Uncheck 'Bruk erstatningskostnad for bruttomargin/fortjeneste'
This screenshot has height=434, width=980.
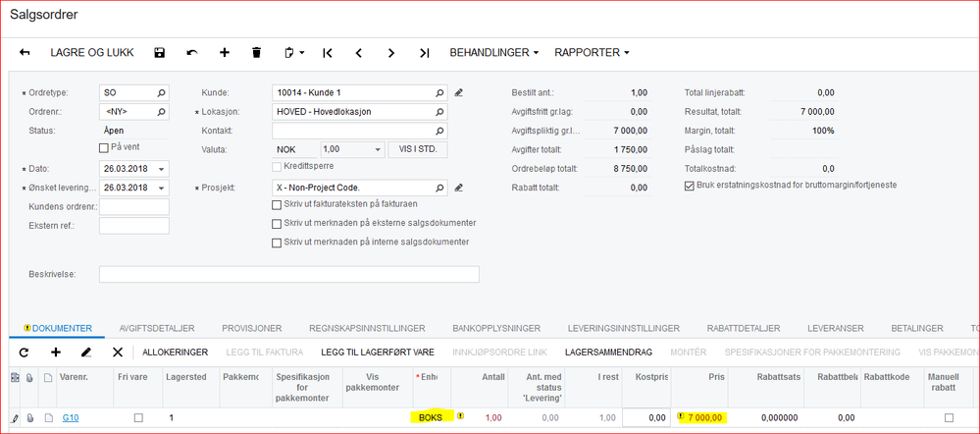[x=689, y=186]
